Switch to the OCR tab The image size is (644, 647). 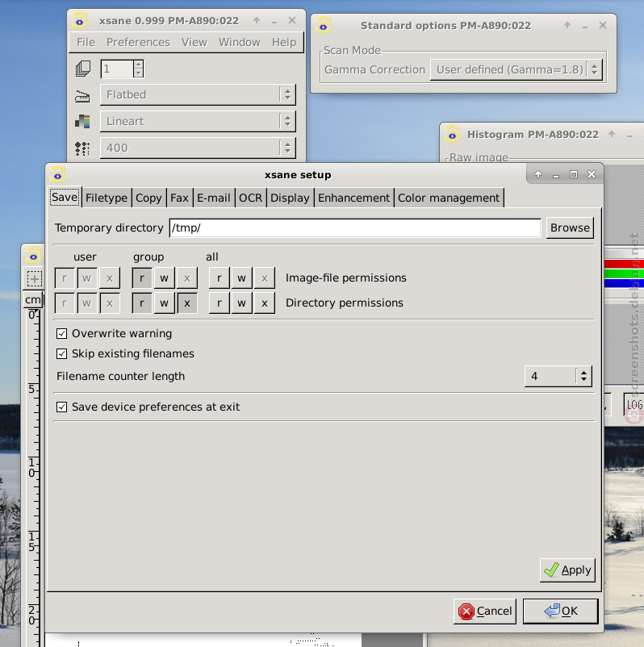coord(251,198)
